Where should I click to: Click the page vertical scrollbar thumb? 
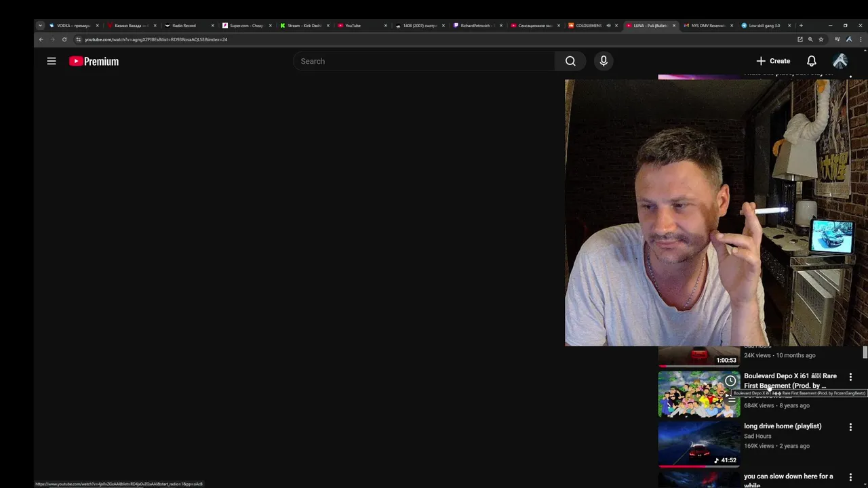[865, 352]
